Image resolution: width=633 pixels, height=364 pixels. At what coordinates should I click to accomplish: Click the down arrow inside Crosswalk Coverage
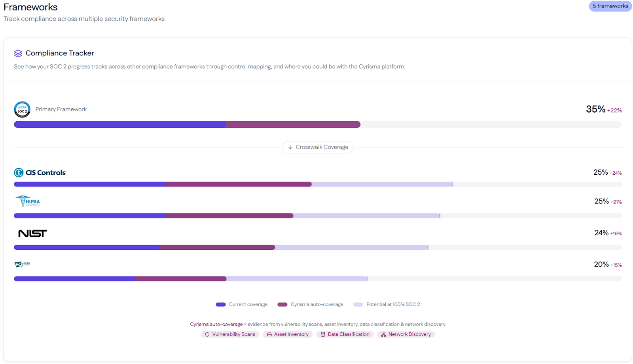(x=291, y=147)
